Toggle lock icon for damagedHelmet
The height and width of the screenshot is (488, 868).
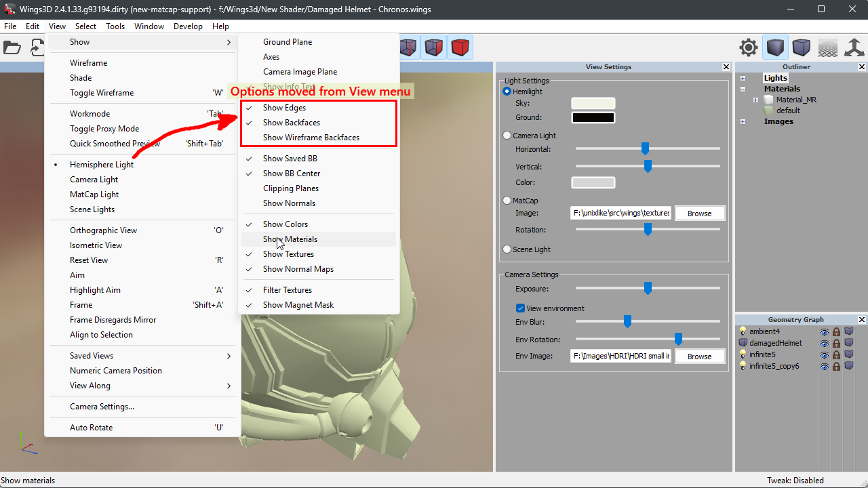[x=837, y=344]
